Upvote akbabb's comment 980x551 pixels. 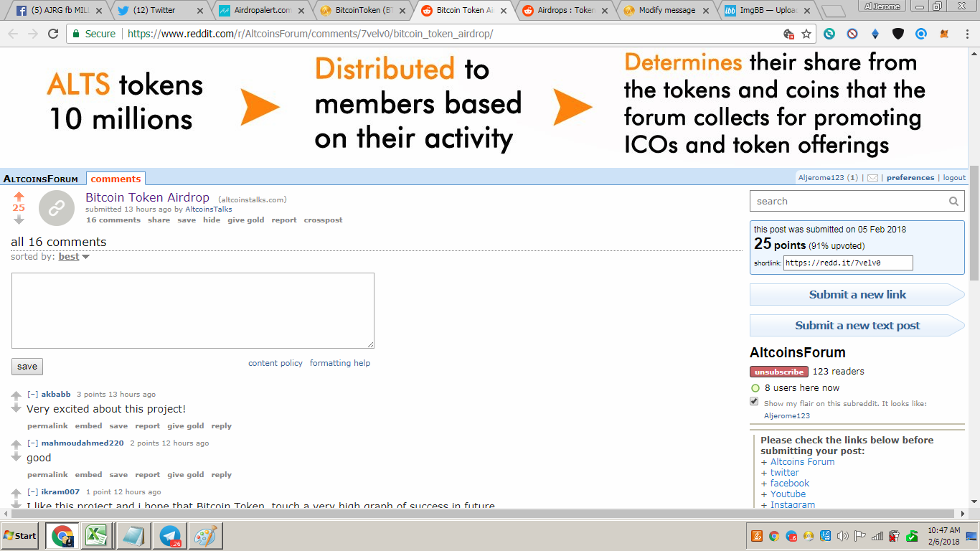pos(17,395)
